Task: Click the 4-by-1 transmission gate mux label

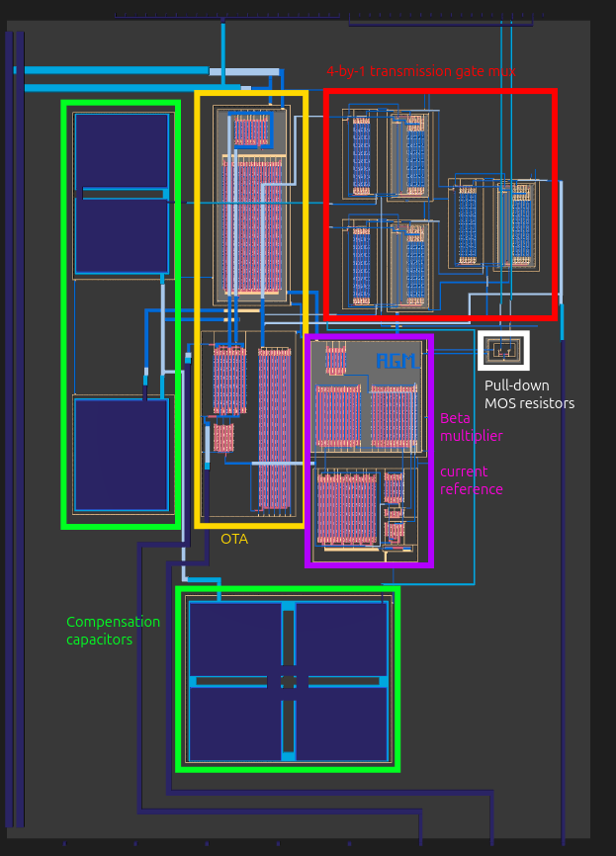Action: (x=421, y=71)
